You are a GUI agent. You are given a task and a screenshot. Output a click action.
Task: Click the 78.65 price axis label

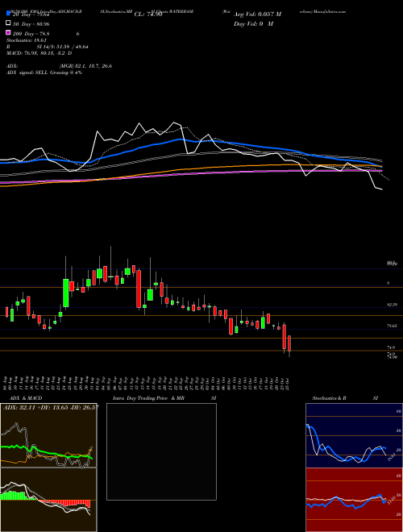tap(392, 326)
